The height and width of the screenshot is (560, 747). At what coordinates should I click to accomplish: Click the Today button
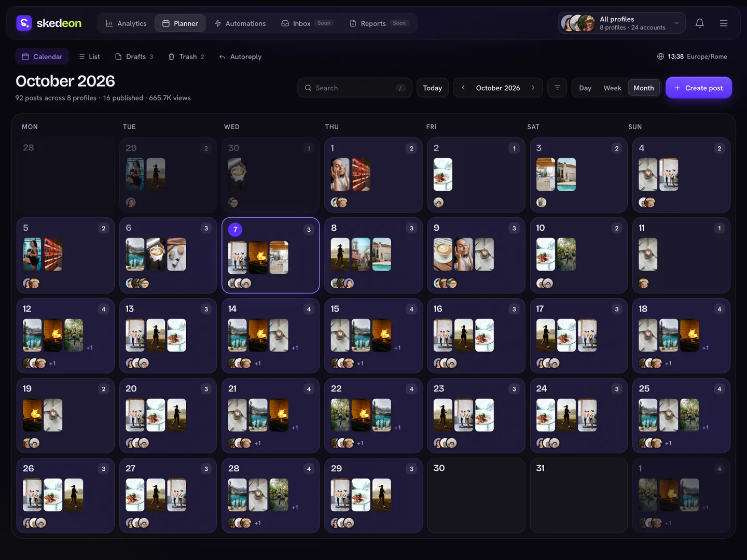coord(432,88)
